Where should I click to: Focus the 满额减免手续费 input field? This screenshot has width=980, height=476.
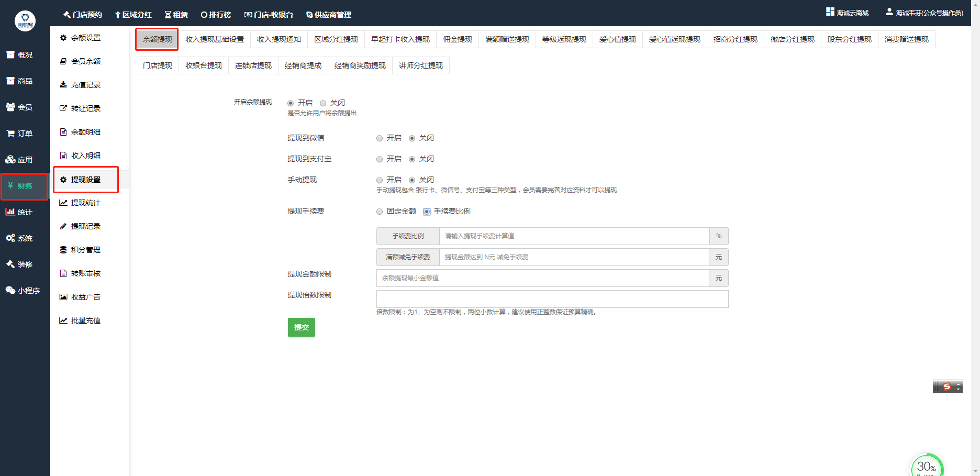(574, 257)
